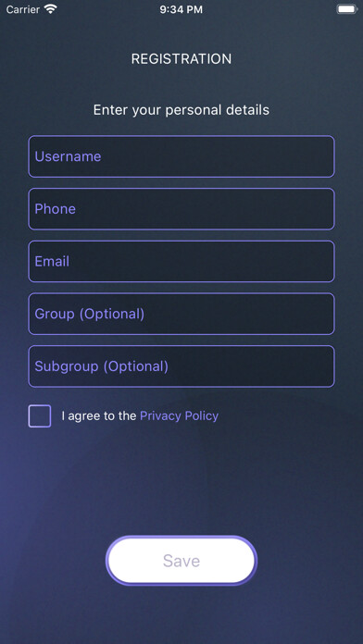The height and width of the screenshot is (644, 363).
Task: Focus the Group (Optional) field
Action: pyautogui.click(x=181, y=314)
